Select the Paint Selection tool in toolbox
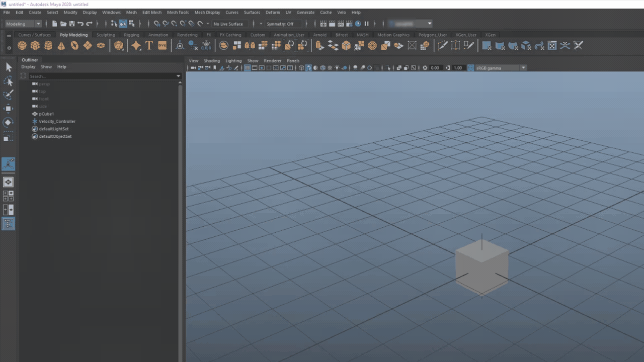This screenshot has height=362, width=644. [x=9, y=95]
